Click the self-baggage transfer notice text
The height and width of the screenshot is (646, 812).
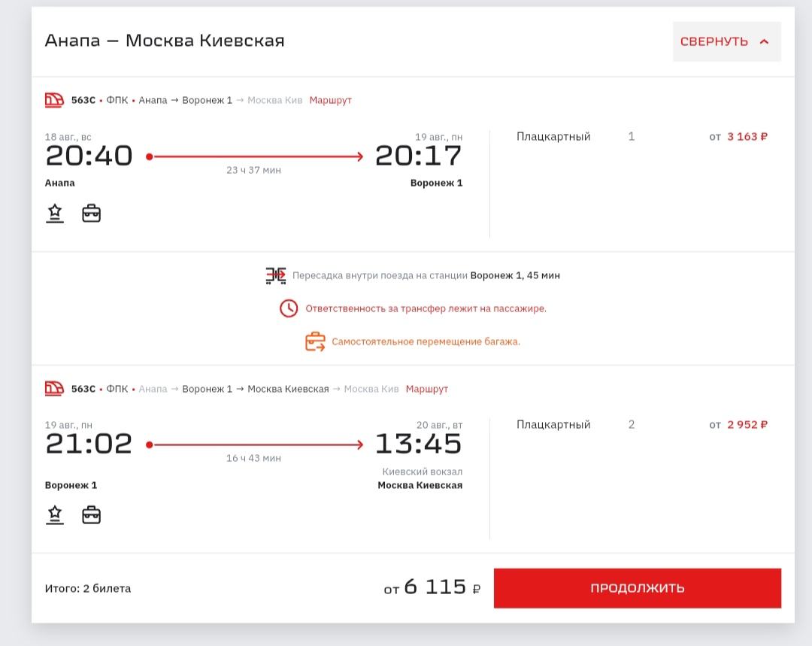(x=426, y=341)
